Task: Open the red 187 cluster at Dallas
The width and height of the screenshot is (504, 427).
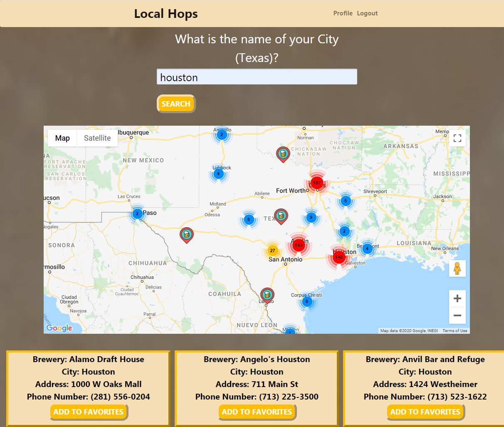Action: click(x=317, y=183)
